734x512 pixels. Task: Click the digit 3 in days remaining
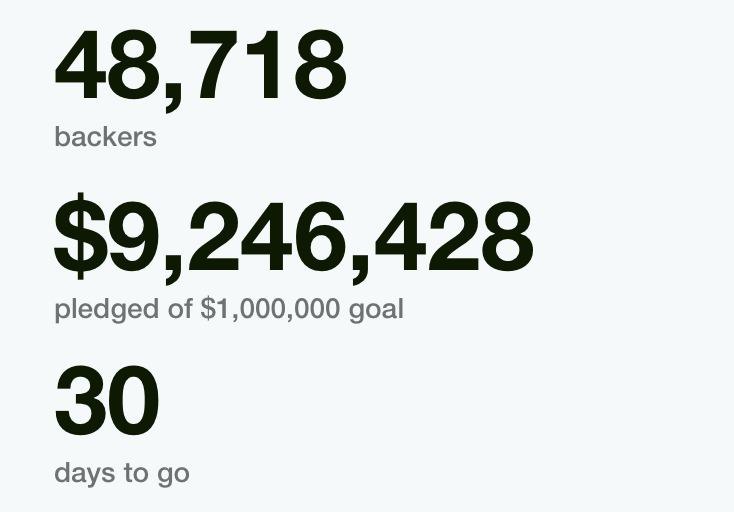[80, 402]
